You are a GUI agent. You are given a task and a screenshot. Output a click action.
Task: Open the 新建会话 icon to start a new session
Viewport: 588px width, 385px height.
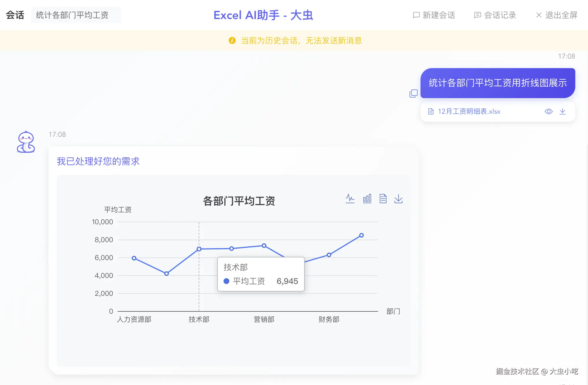(x=416, y=15)
